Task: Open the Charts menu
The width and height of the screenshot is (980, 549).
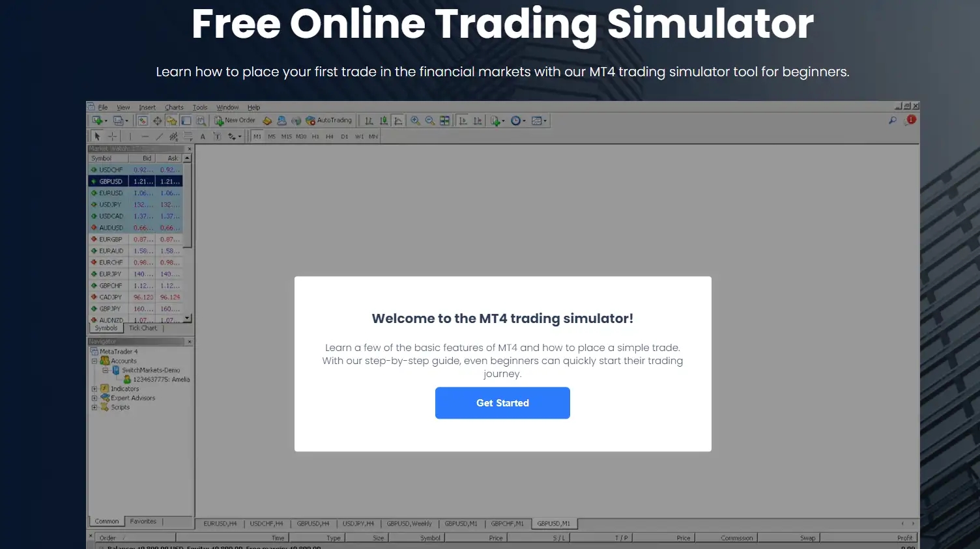Action: click(174, 107)
